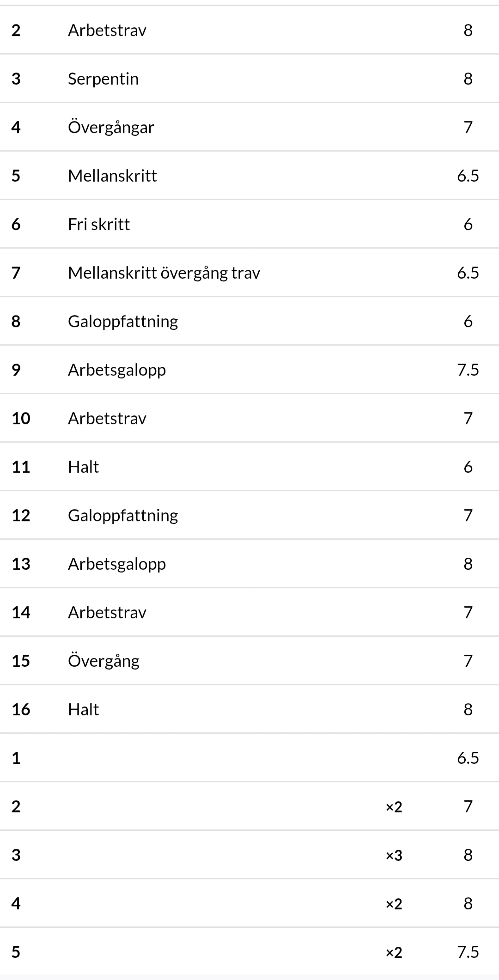The height and width of the screenshot is (980, 499).
Task: Click the Galoppfattning label in row 8
Action: (123, 321)
